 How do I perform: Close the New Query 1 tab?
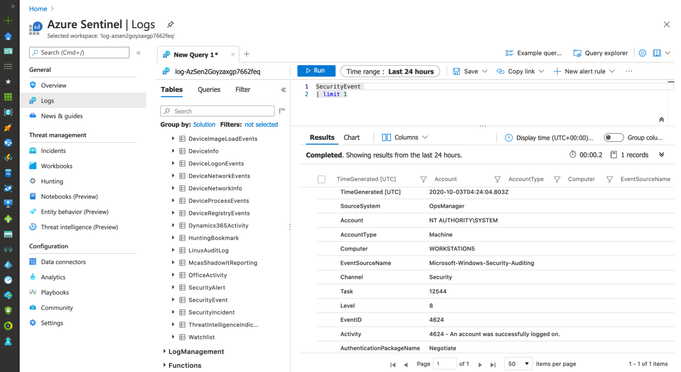tap(233, 54)
